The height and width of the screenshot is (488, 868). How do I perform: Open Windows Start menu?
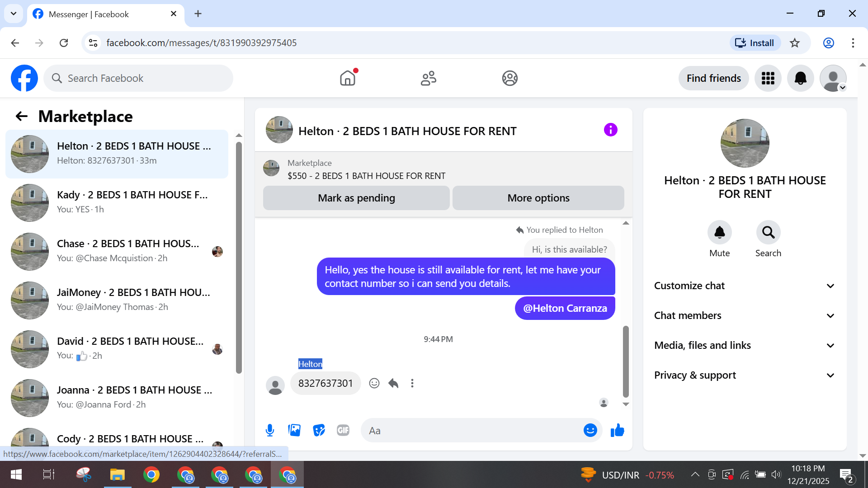[x=16, y=474]
